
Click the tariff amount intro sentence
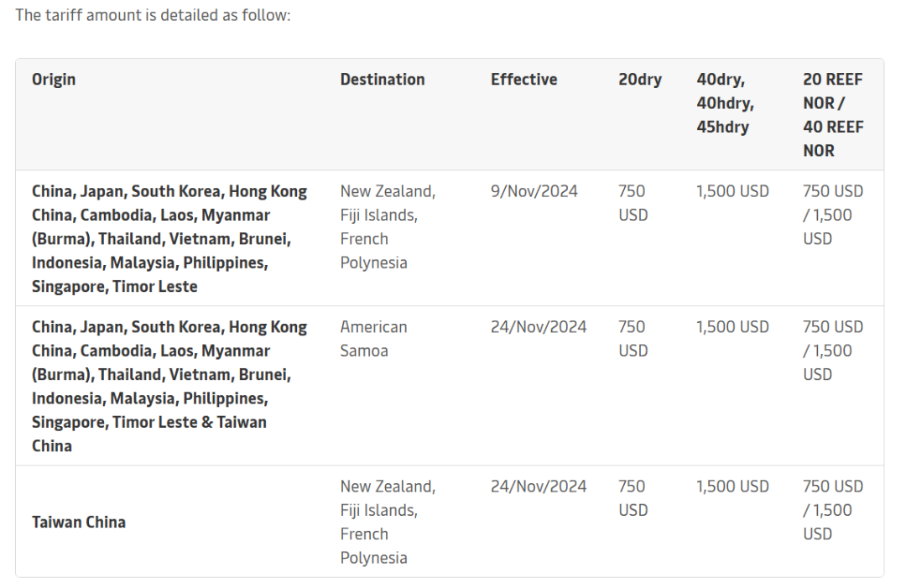[x=153, y=15]
